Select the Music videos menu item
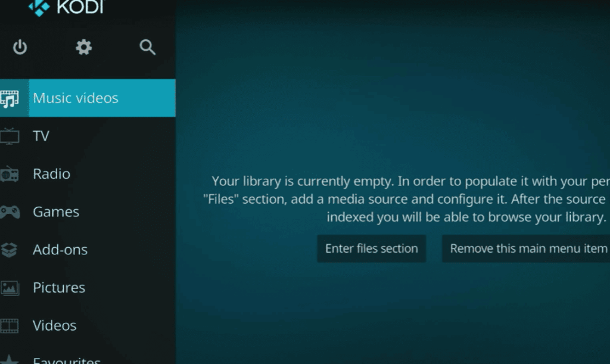Viewport: 610px width, 364px height. point(88,98)
